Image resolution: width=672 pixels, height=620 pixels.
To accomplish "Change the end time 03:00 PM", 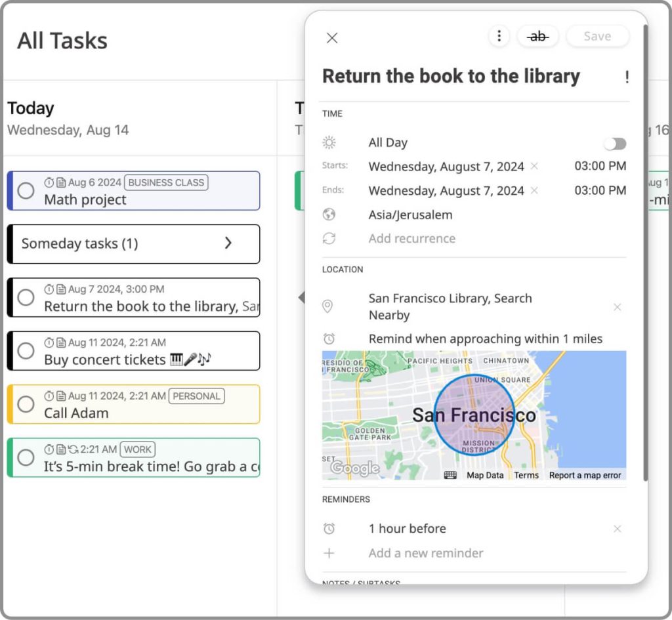I will [600, 190].
